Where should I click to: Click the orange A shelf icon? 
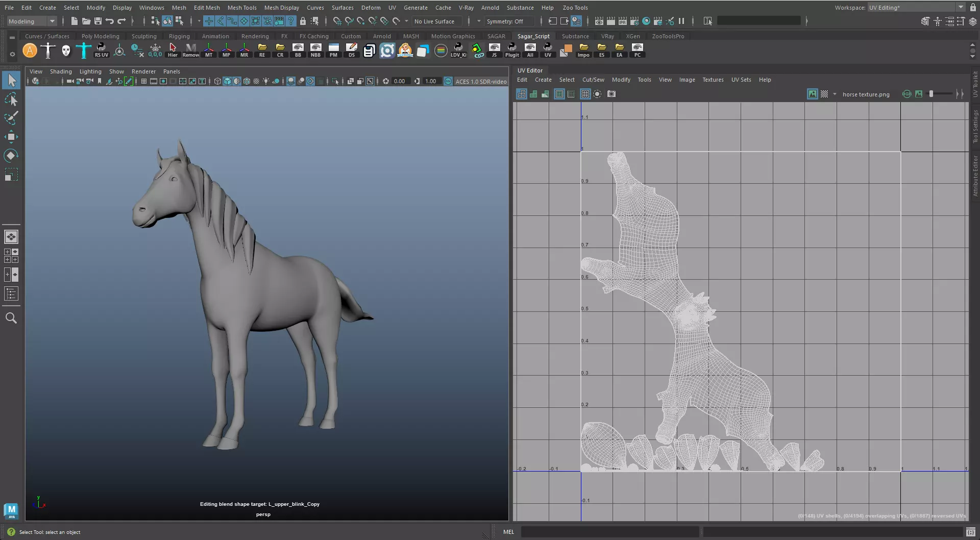[30, 50]
